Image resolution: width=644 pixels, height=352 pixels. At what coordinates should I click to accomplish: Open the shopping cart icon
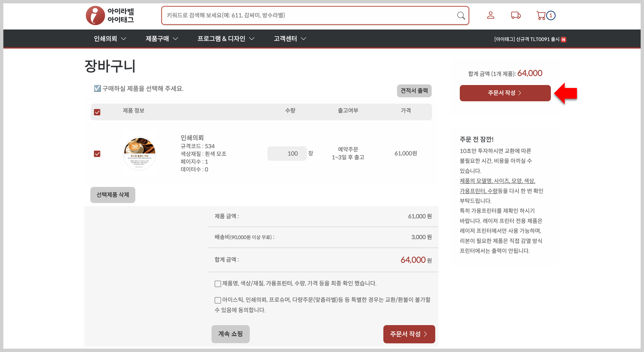pos(541,15)
